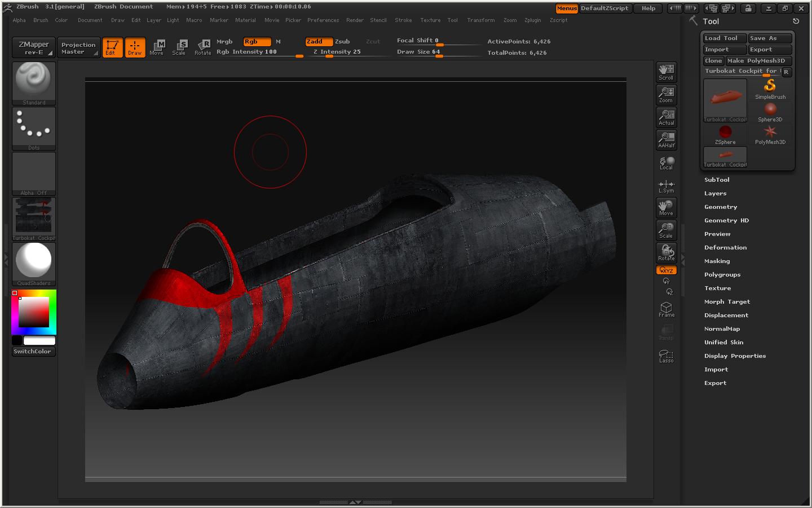Expand the SubTool subpalette
This screenshot has width=812, height=508.
point(717,179)
